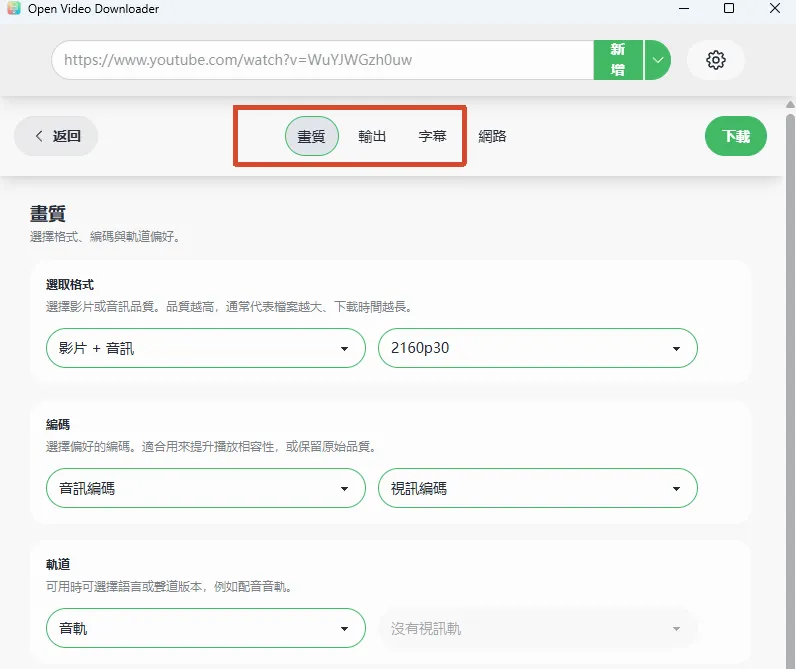The width and height of the screenshot is (796, 669).
Task: Switch to the 畫質 tab
Action: click(311, 136)
